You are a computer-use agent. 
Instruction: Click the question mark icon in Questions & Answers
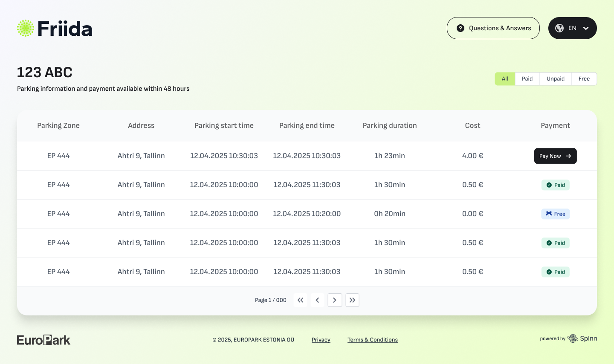pos(460,28)
